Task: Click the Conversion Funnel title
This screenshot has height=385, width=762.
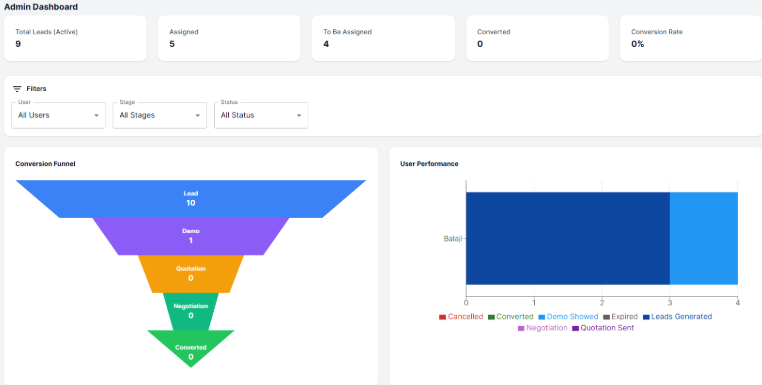Action: click(45, 164)
